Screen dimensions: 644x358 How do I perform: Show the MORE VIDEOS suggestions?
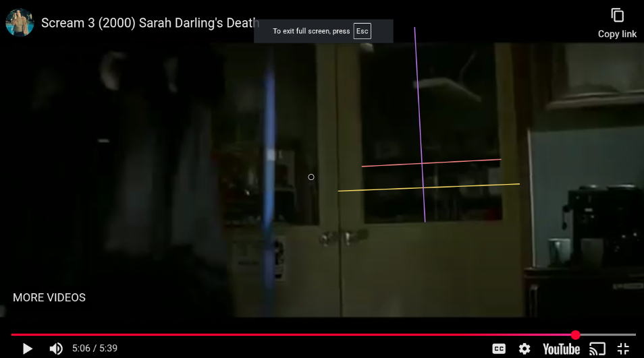[x=49, y=297]
